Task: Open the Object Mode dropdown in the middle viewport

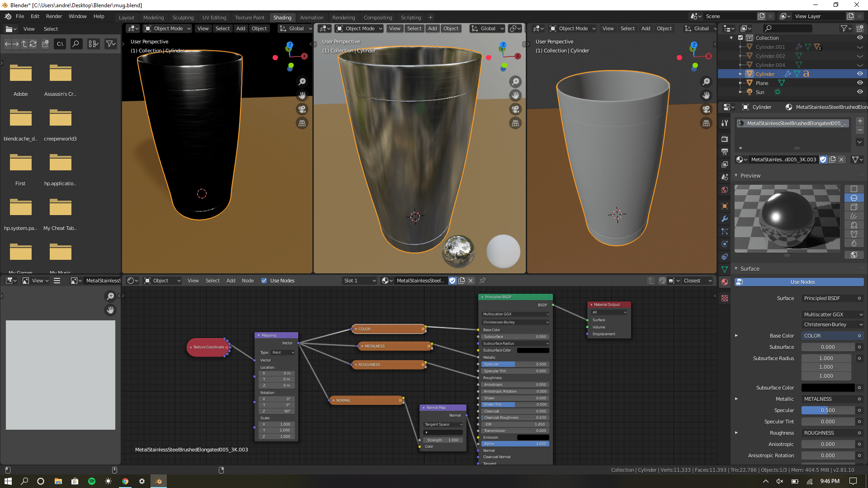Action: coord(359,28)
